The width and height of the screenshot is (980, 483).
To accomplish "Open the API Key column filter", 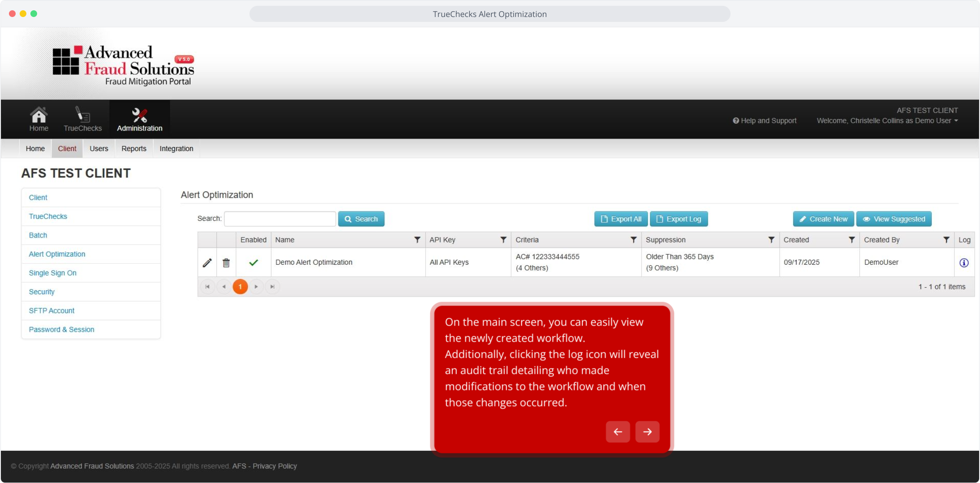I will pos(503,240).
